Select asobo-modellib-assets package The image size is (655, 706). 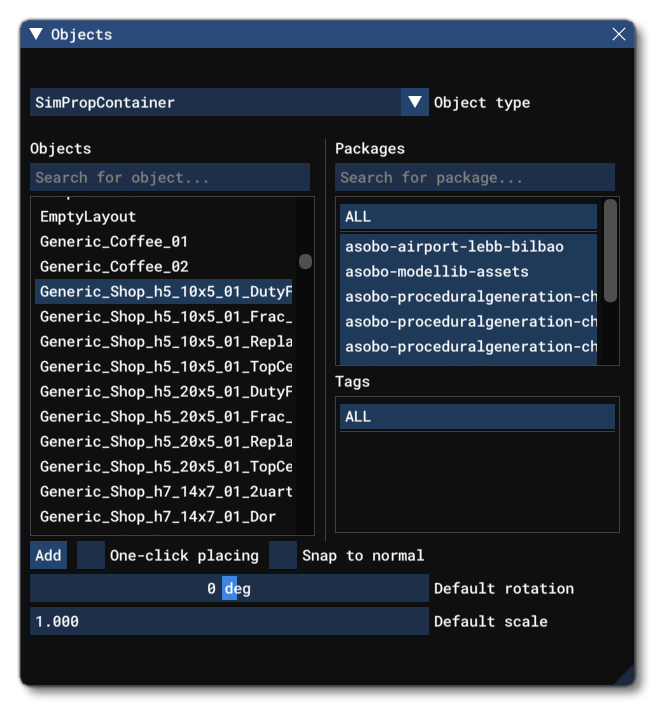pyautogui.click(x=468, y=272)
